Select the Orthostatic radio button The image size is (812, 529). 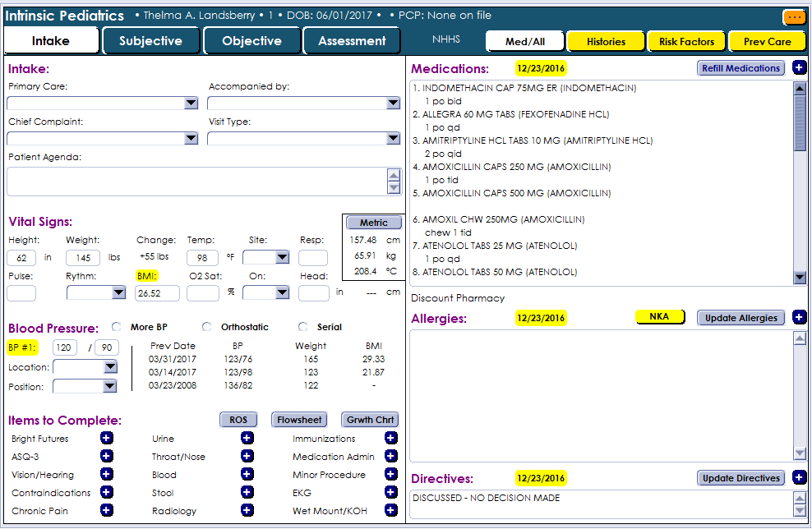207,327
